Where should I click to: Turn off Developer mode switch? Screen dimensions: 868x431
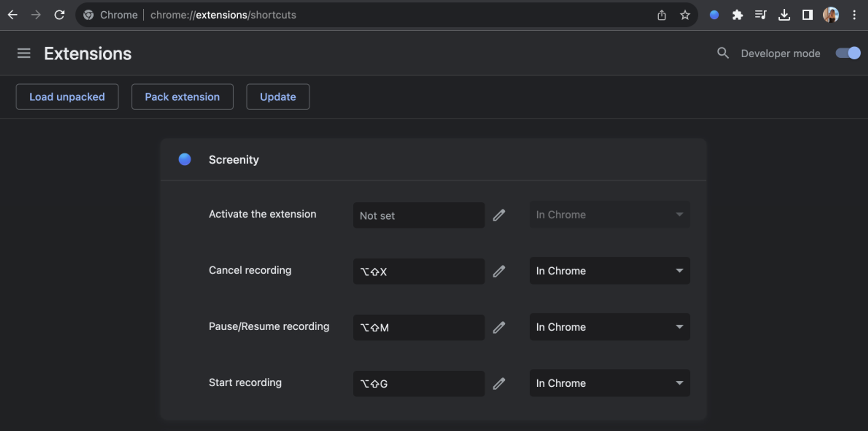(x=848, y=53)
